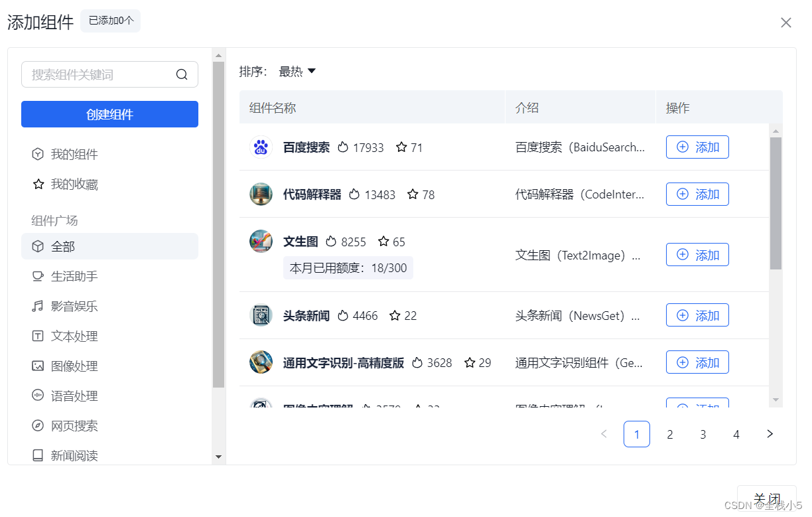This screenshot has width=812, height=517.
Task: Add the 百度搜索 component
Action: tap(697, 147)
